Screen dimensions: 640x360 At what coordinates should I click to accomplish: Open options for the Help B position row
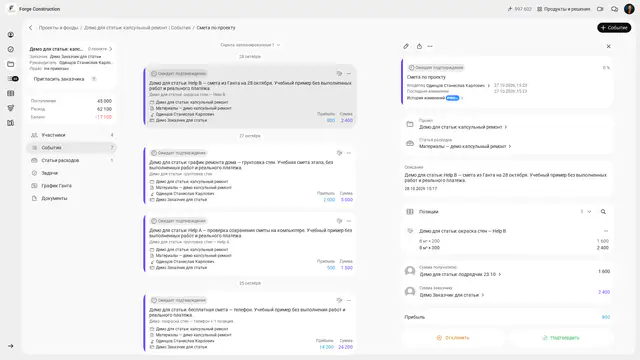[x=606, y=231]
